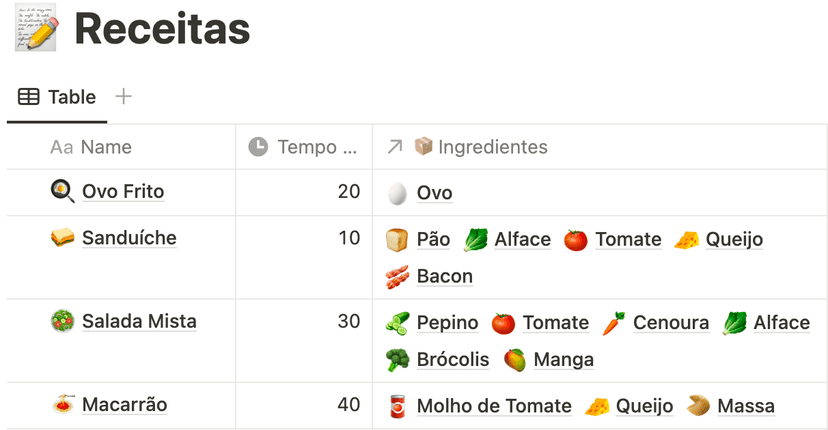Image resolution: width=828 pixels, height=430 pixels.
Task: Click the Receitas page memo icon
Action: pyautogui.click(x=36, y=27)
